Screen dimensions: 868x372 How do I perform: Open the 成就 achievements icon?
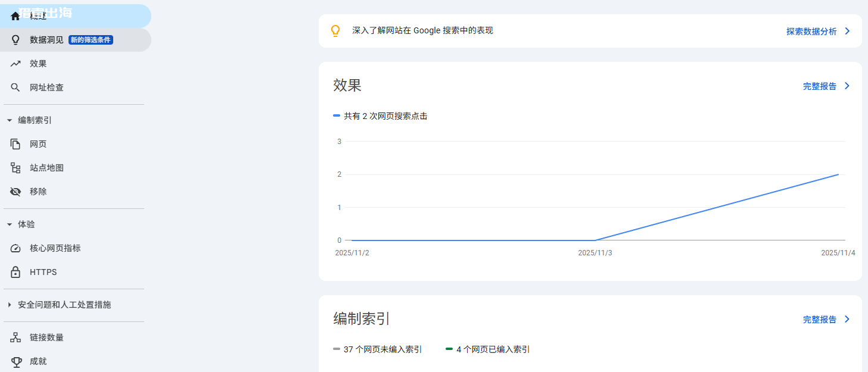point(15,361)
